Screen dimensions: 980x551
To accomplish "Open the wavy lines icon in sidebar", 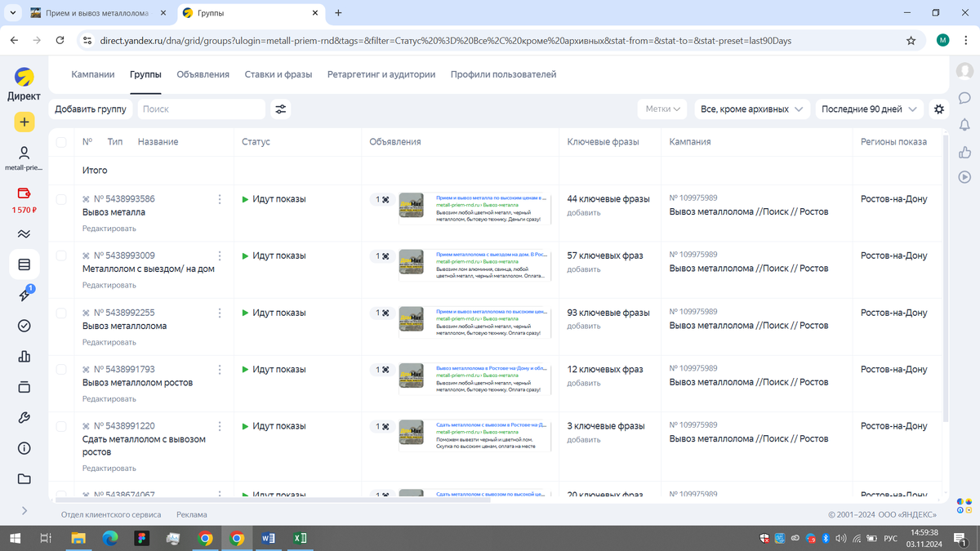I will coord(24,234).
